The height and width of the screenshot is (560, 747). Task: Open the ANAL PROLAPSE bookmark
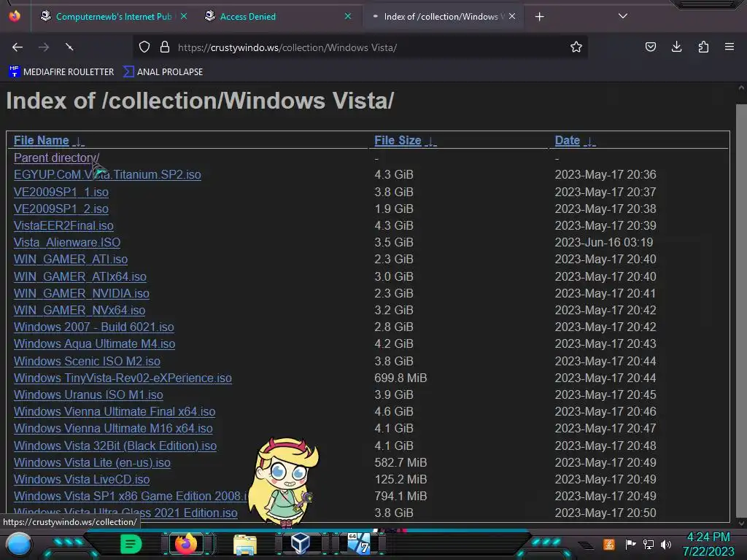pos(163,72)
